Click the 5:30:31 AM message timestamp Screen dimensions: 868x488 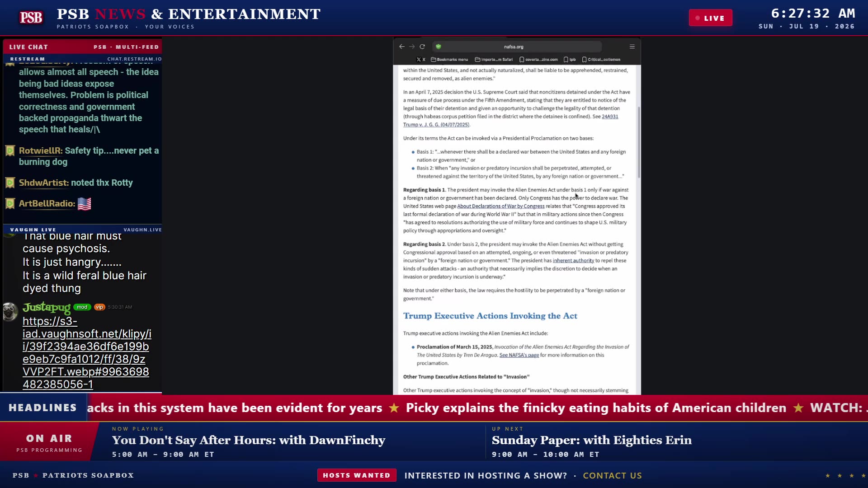[120, 307]
